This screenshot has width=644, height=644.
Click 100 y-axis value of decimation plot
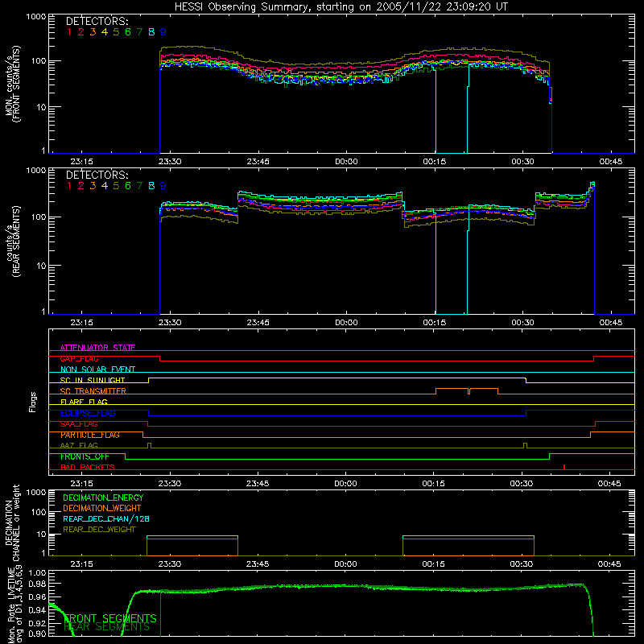pos(38,512)
